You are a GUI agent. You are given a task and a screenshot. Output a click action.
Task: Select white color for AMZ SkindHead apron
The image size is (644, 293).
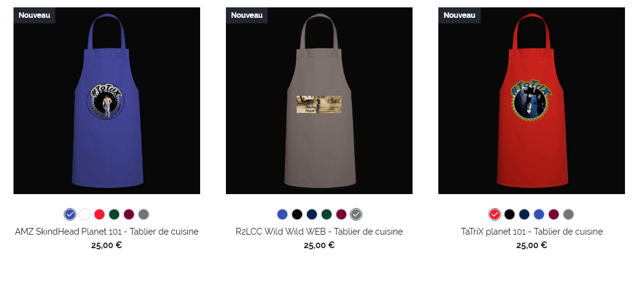tap(85, 214)
